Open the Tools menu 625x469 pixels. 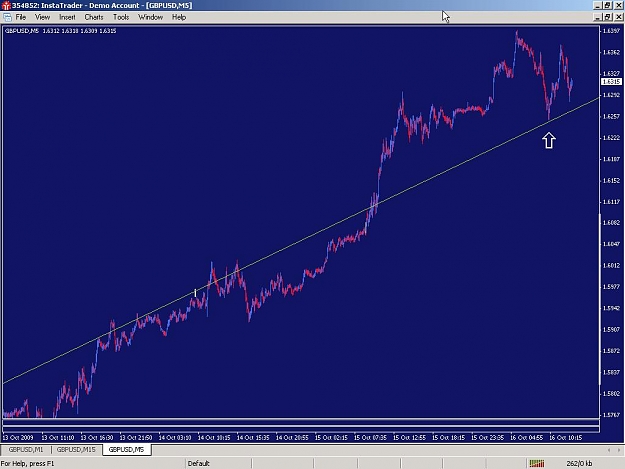(121, 17)
